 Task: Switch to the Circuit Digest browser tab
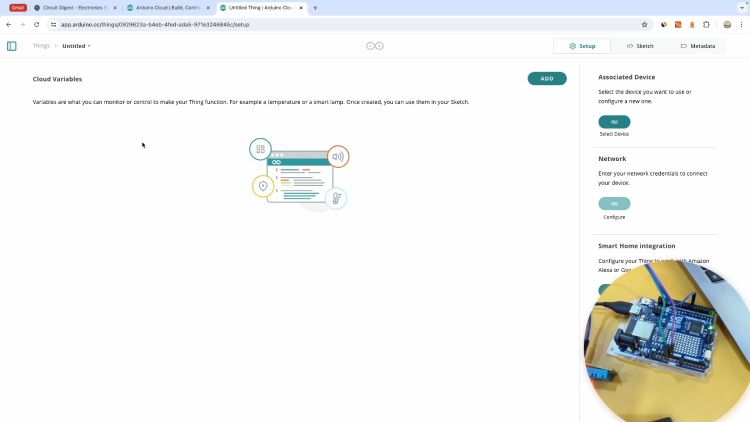(x=75, y=8)
